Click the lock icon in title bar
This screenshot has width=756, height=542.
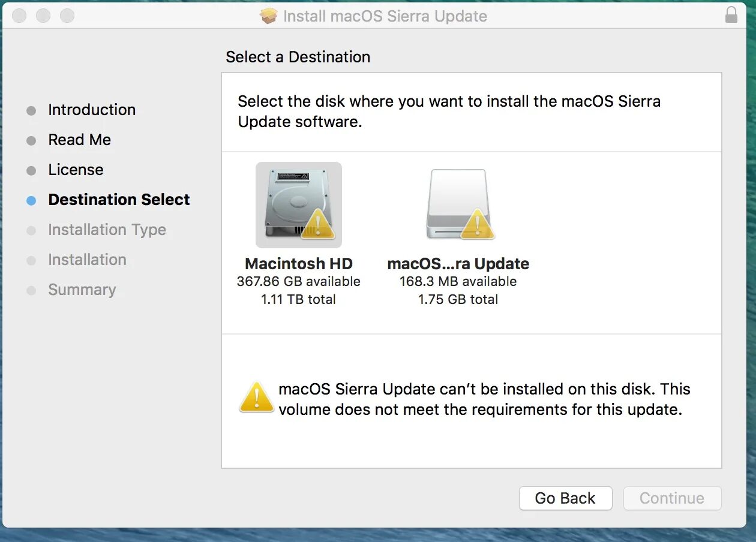point(731,15)
